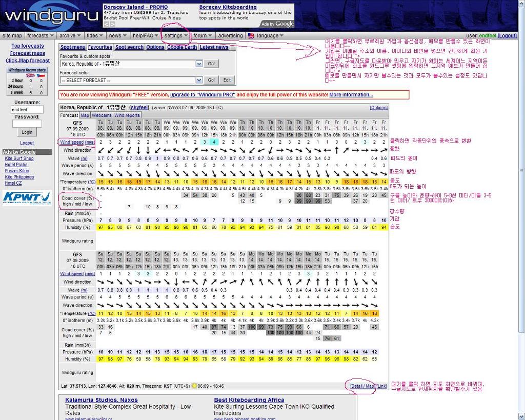Open the Kalamuria Studios, Naxos ad
Viewport: 525px width, 420px height.
click(102, 400)
